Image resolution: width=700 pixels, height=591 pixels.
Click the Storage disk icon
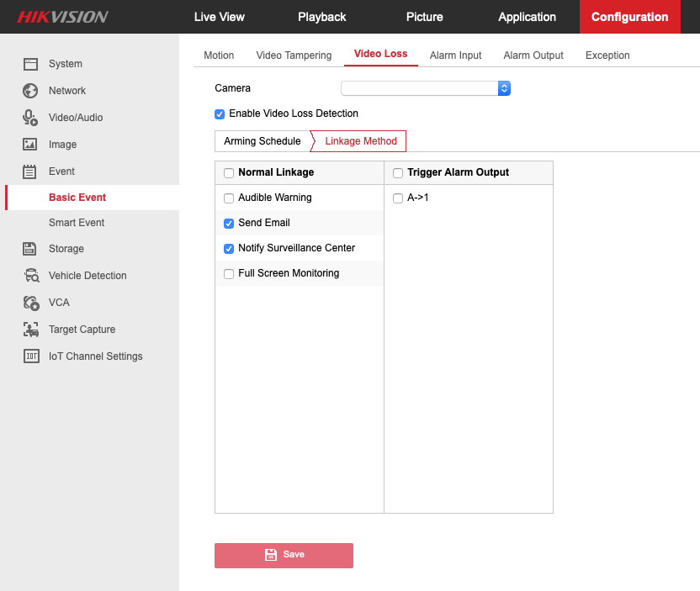pos(30,249)
